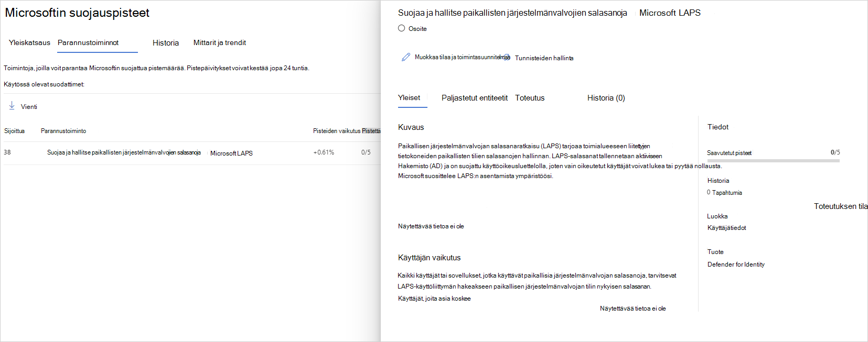This screenshot has height=342, width=868.
Task: Click the Vienti export button
Action: click(x=23, y=106)
